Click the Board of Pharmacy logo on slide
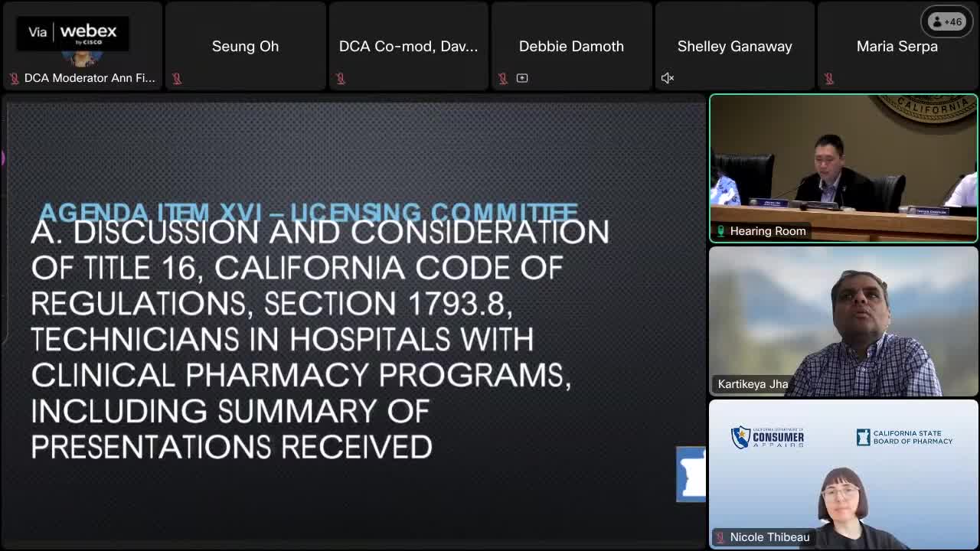 pyautogui.click(x=691, y=474)
